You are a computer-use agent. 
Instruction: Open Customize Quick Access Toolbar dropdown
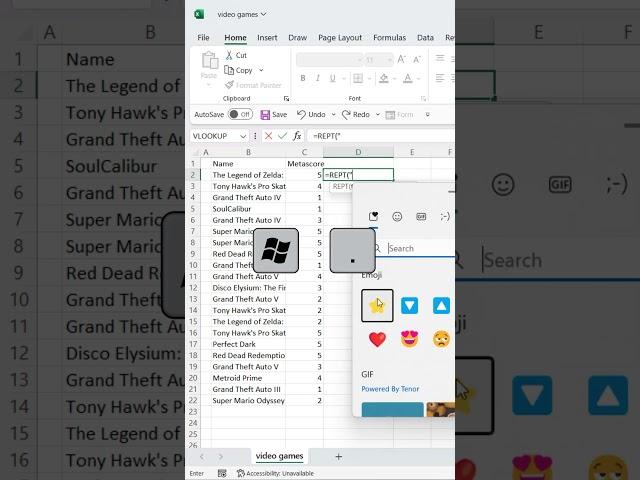(x=427, y=115)
